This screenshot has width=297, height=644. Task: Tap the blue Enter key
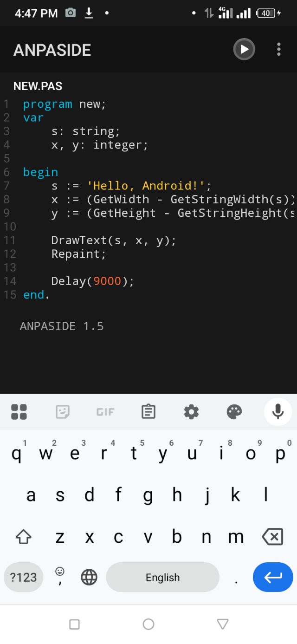coord(273,577)
